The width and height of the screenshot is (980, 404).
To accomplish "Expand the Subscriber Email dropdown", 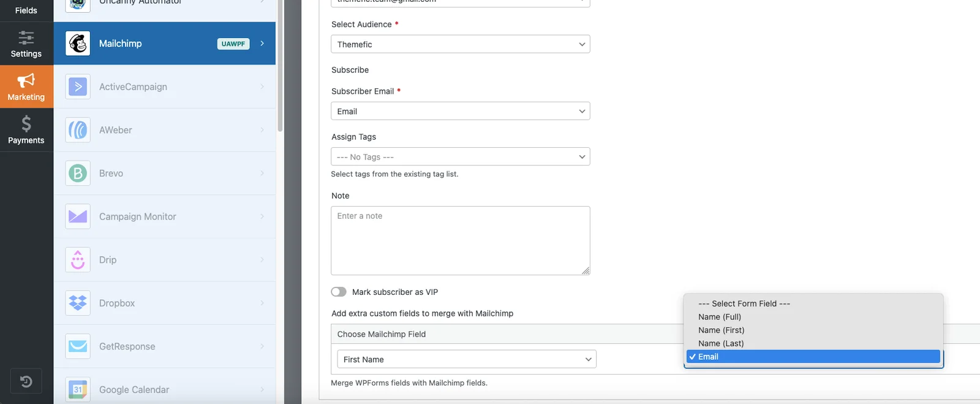I will (x=460, y=111).
